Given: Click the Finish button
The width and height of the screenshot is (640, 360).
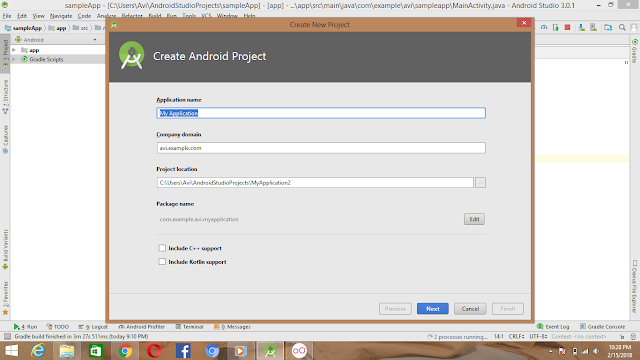Looking at the screenshot, I should click(508, 309).
